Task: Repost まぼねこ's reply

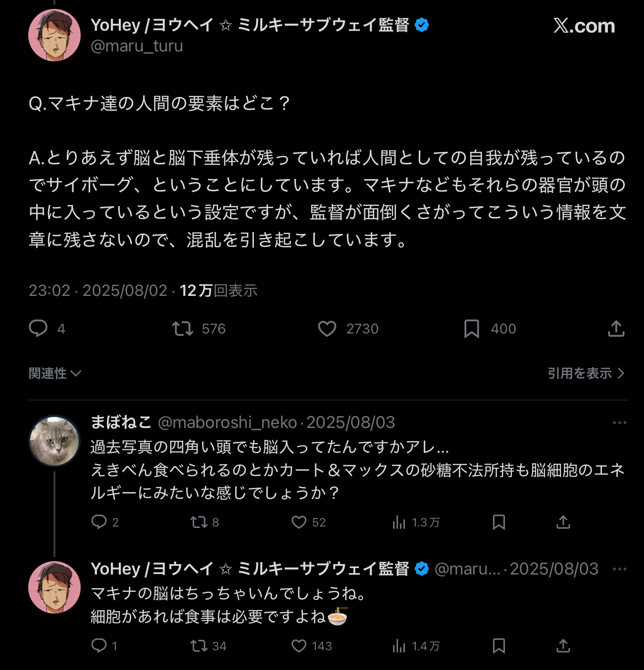Action: point(199,522)
